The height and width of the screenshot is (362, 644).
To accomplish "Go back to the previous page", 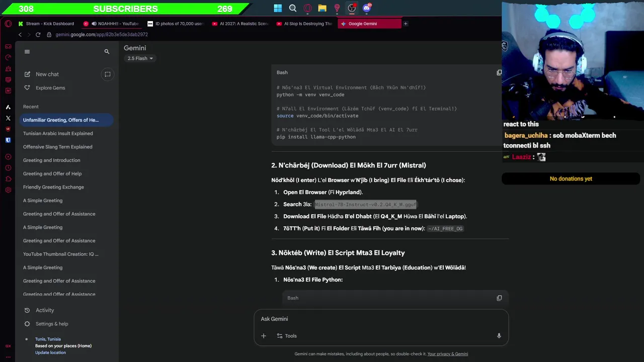I will click(x=20, y=35).
